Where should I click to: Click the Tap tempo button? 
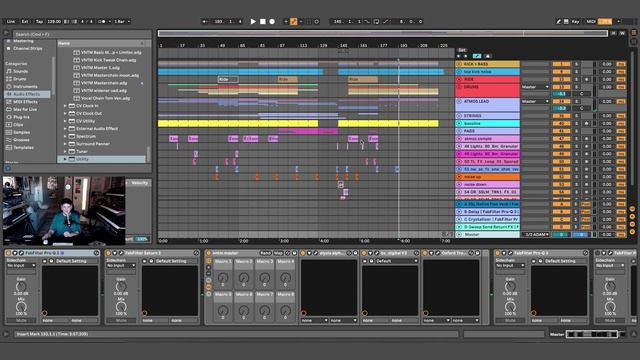(39, 22)
